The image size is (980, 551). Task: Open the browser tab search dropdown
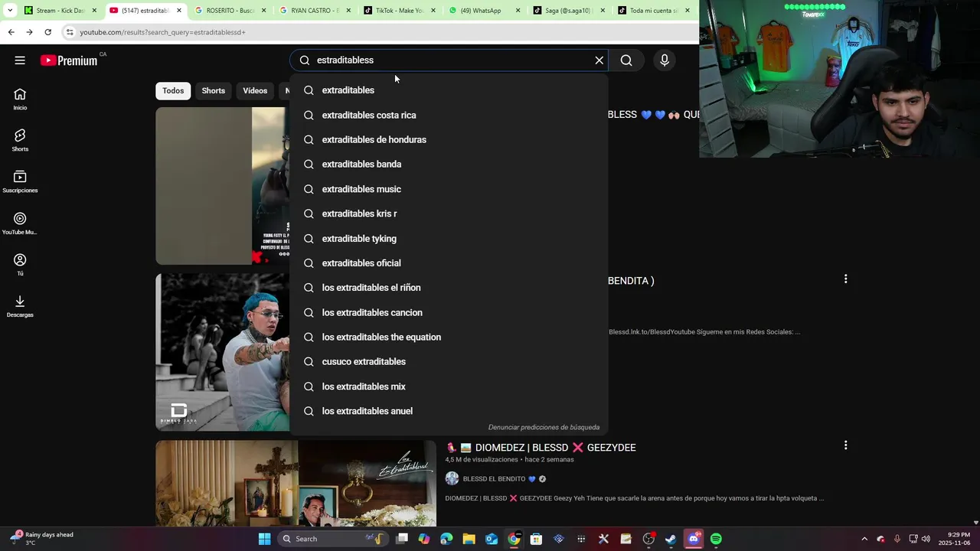point(10,11)
